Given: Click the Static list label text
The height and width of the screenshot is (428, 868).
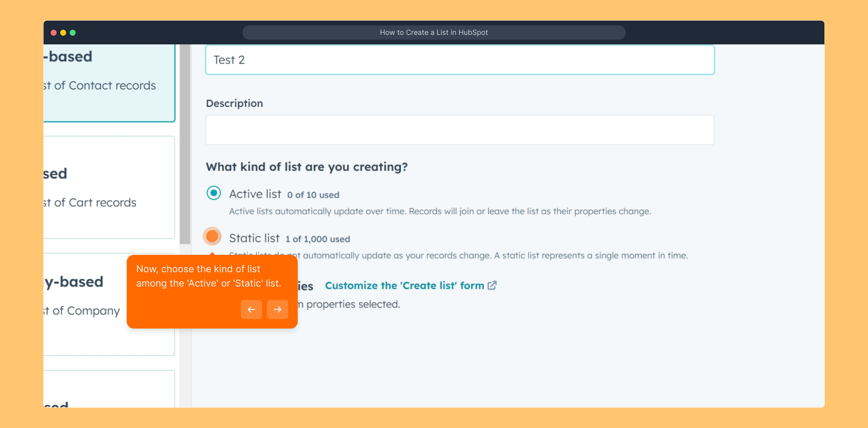Looking at the screenshot, I should click(254, 238).
